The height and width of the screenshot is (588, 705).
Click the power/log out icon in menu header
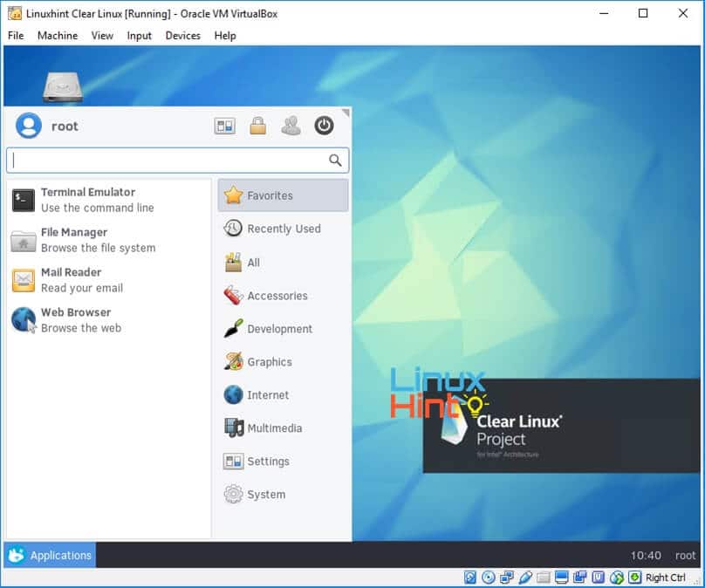tap(324, 126)
